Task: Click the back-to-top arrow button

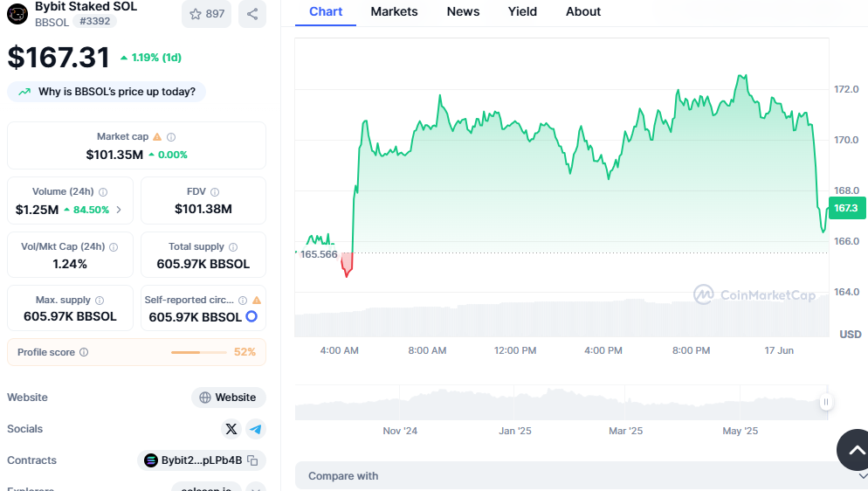Action: pos(855,449)
